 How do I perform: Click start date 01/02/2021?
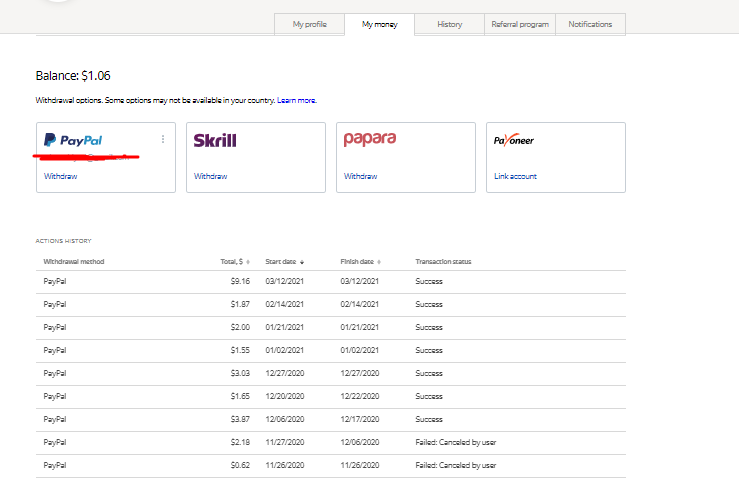tap(285, 351)
